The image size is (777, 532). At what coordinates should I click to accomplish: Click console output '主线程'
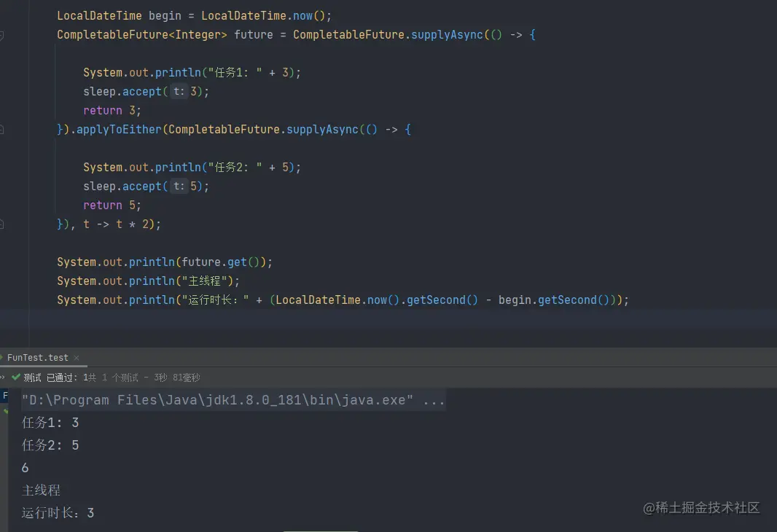41,490
